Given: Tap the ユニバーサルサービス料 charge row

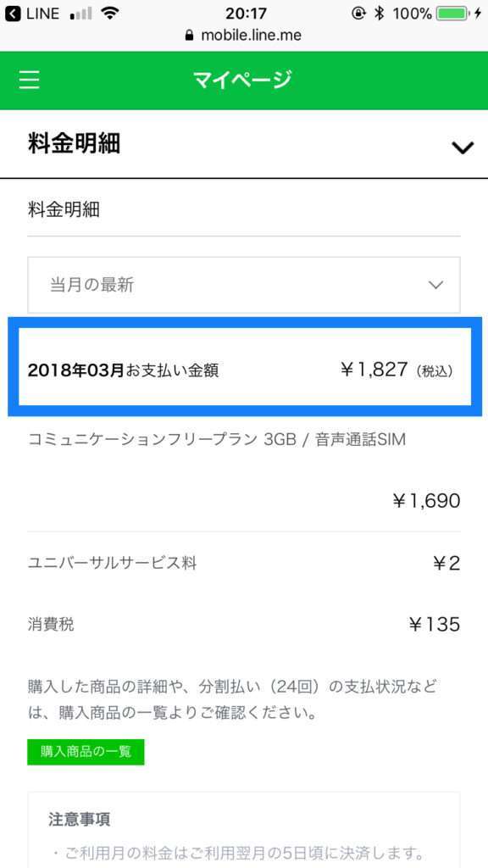Looking at the screenshot, I should point(244,562).
